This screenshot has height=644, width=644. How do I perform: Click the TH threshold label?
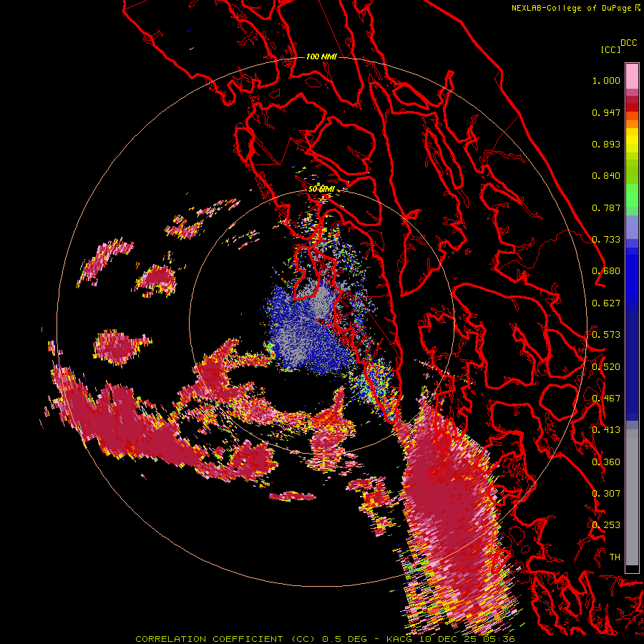point(615,557)
